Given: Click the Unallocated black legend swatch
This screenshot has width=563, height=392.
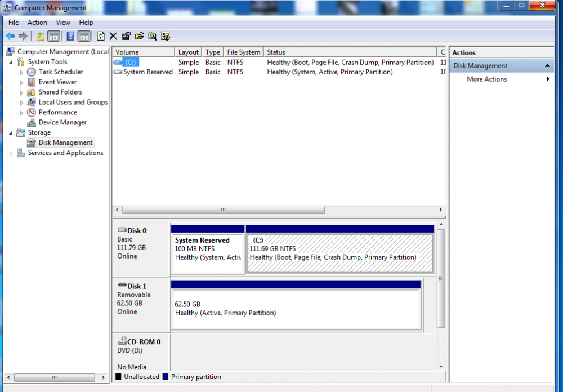Looking at the screenshot, I should [118, 377].
